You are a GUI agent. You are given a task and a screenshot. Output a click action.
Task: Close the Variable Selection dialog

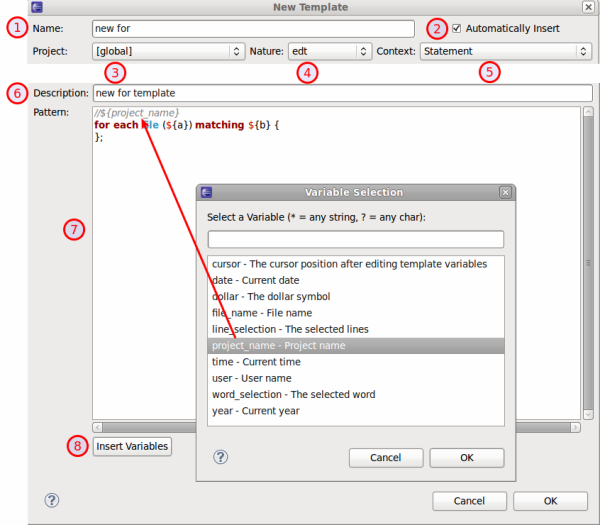pyautogui.click(x=505, y=192)
